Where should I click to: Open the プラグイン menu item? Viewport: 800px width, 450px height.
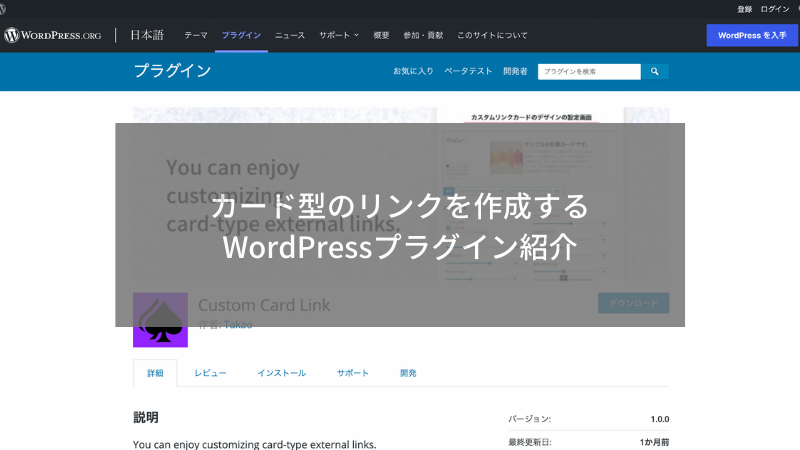[241, 35]
